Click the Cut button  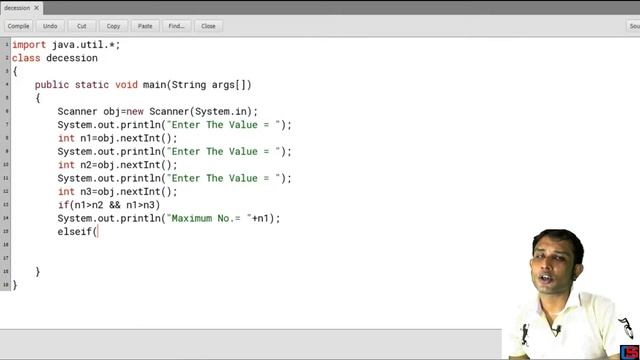pyautogui.click(x=82, y=26)
